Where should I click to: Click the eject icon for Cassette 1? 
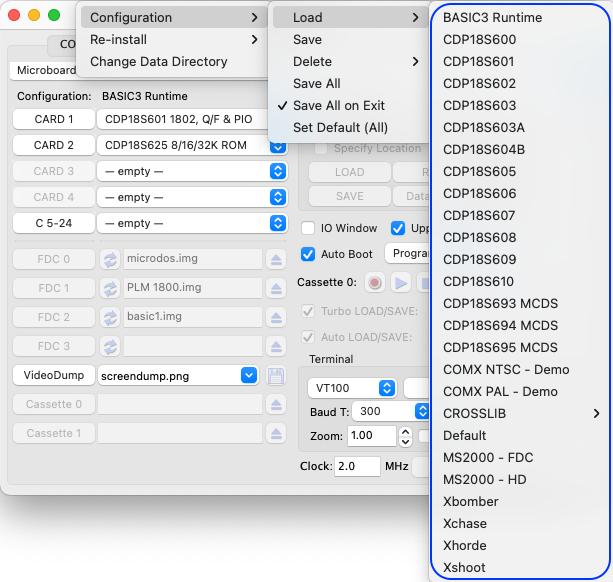coord(276,433)
